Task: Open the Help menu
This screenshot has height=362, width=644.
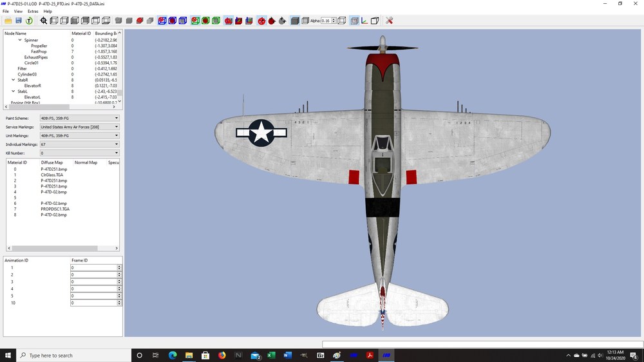Action: tap(48, 12)
